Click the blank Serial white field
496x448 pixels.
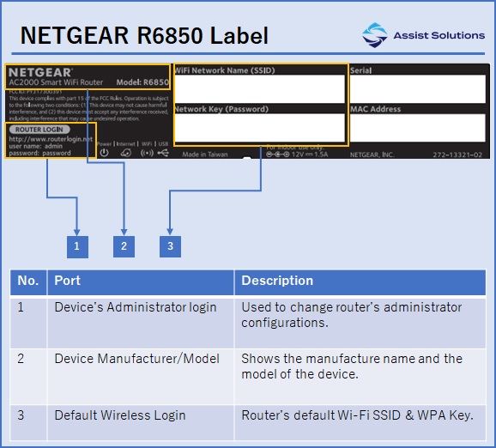click(x=418, y=89)
